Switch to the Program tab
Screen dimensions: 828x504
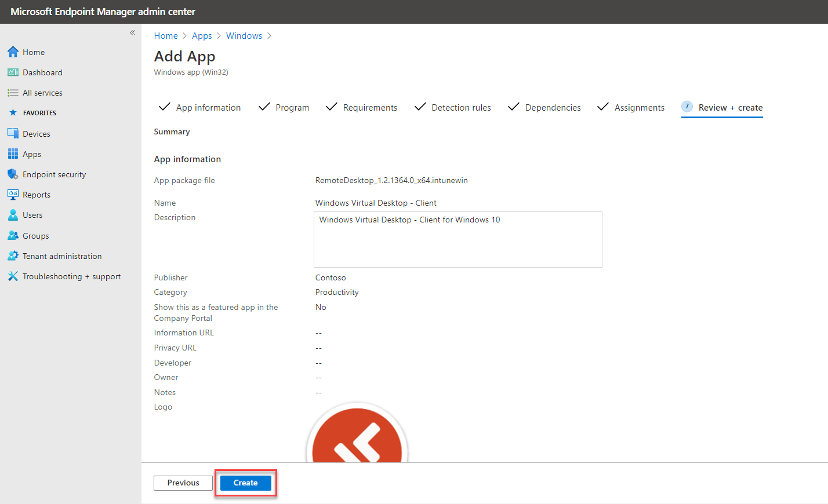[x=292, y=107]
